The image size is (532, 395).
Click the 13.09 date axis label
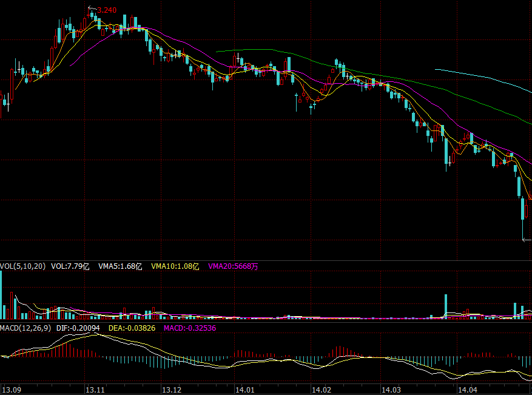coord(11,390)
